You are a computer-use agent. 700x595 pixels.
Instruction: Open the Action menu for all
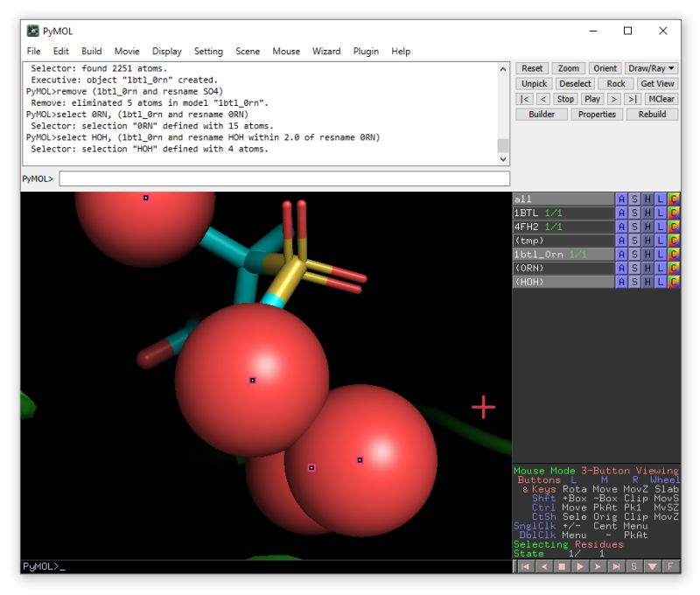point(621,199)
